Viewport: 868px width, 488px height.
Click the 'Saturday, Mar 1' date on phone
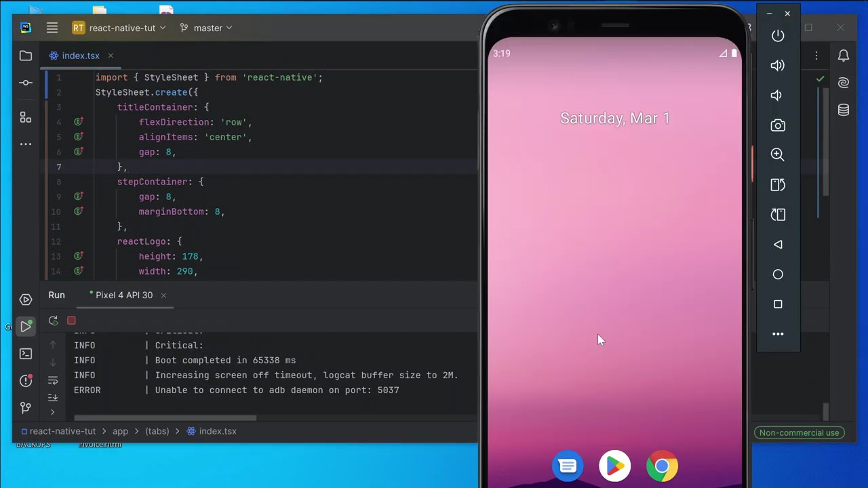(x=615, y=118)
